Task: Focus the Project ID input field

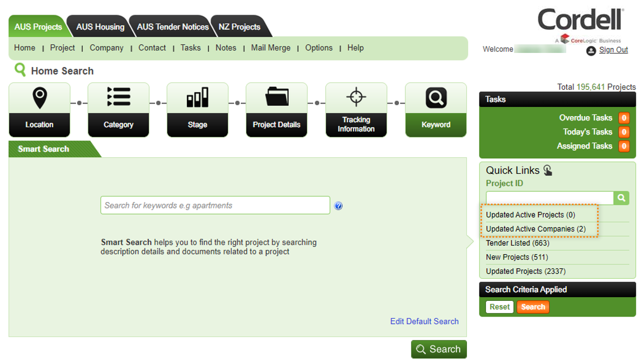Action: 550,198
